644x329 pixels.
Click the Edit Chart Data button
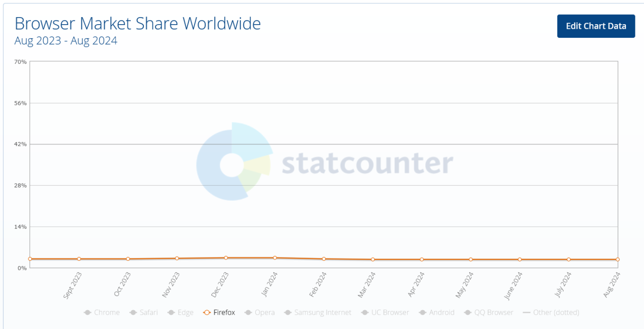click(596, 26)
